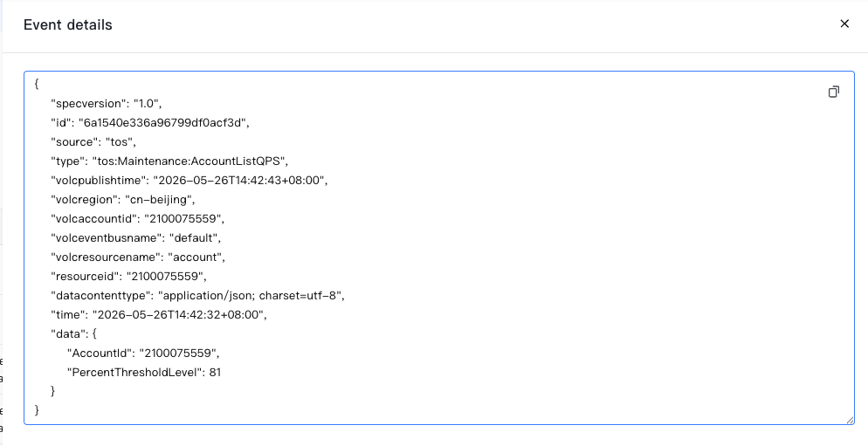Screen dimensions: 868x446
Task: Click the final closing brace line
Action: point(37,410)
